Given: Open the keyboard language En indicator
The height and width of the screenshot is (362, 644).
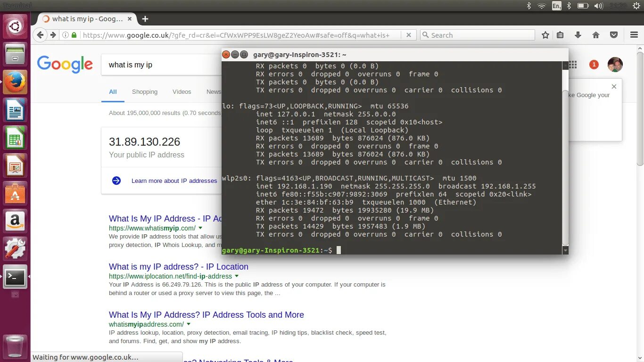Looking at the screenshot, I should coord(556,6).
